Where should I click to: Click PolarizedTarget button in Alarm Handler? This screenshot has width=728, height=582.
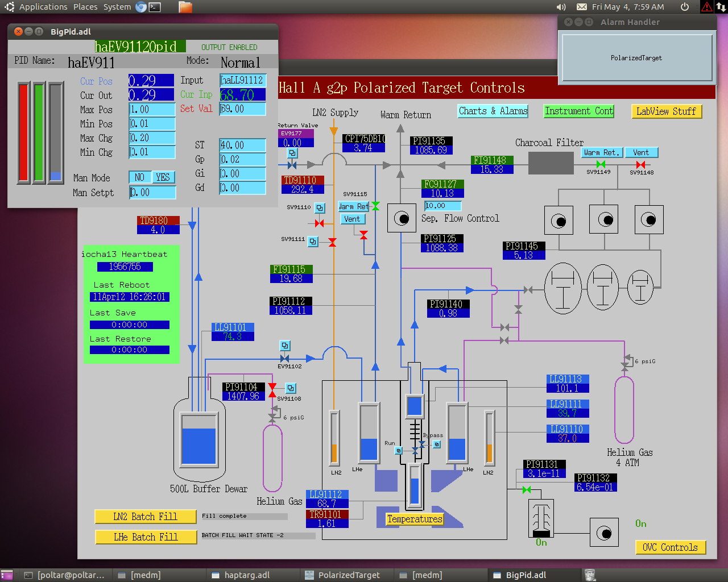pyautogui.click(x=636, y=57)
